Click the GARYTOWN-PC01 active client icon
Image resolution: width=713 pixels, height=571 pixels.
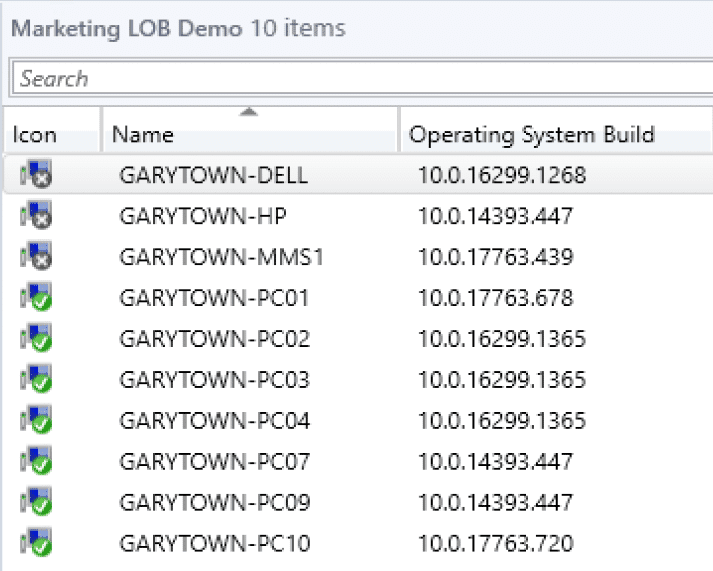coord(35,298)
